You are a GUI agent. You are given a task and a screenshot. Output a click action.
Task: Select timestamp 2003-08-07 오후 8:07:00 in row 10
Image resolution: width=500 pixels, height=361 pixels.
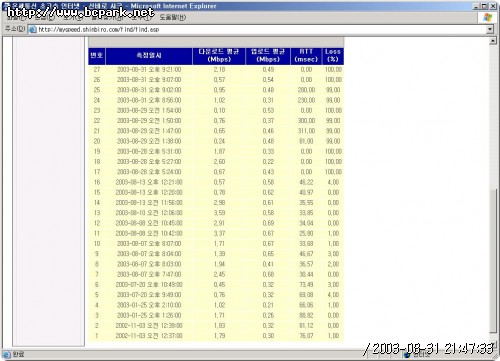pos(149,244)
